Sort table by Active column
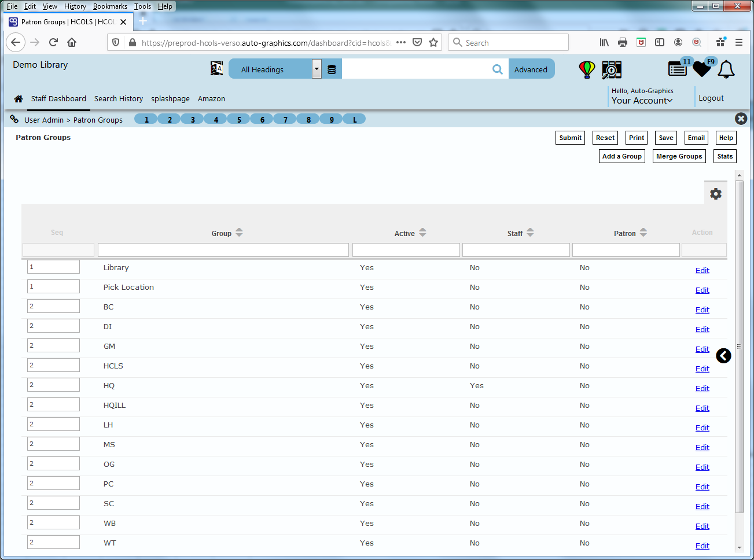Viewport: 754px width, 560px height. click(x=423, y=233)
